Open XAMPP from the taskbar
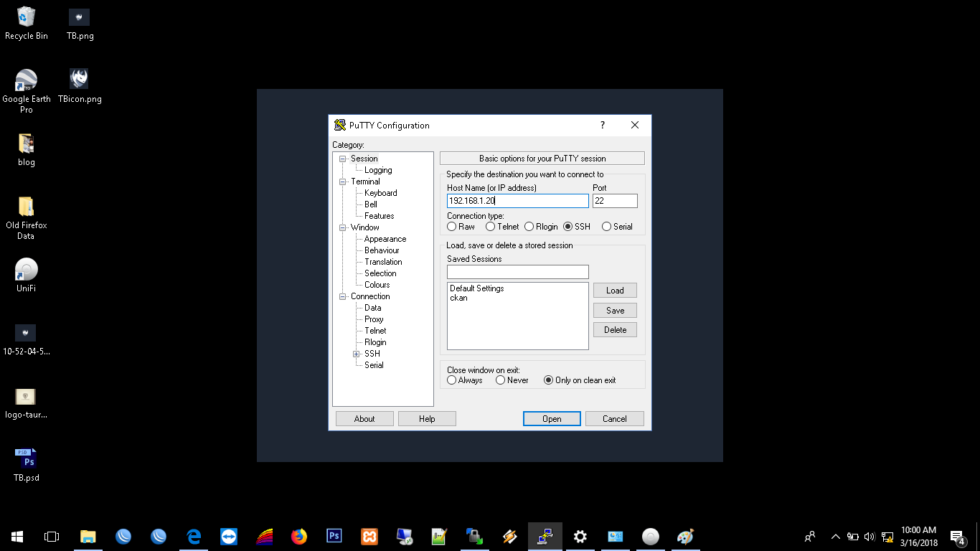The width and height of the screenshot is (980, 551). pyautogui.click(x=369, y=536)
